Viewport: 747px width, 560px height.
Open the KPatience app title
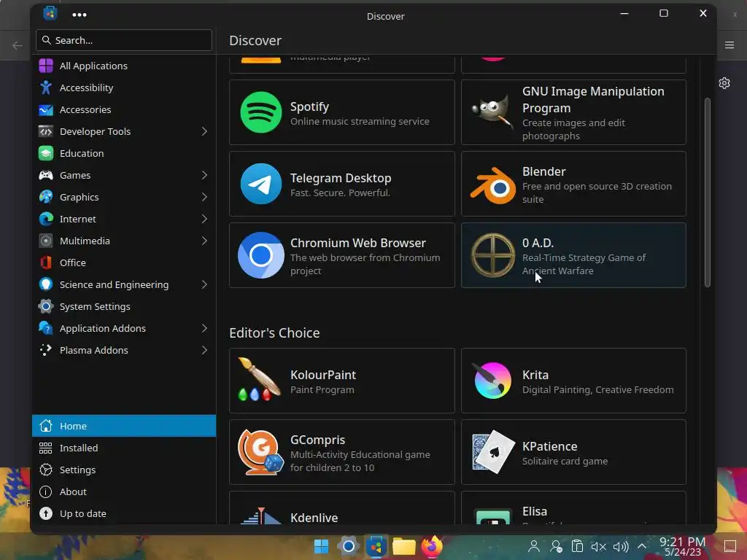click(549, 446)
